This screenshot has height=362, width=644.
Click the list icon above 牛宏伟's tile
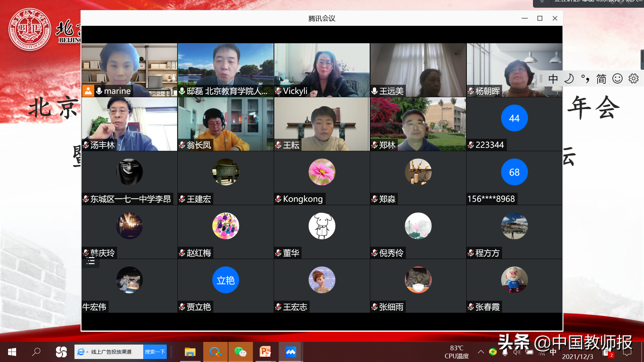pyautogui.click(x=91, y=261)
